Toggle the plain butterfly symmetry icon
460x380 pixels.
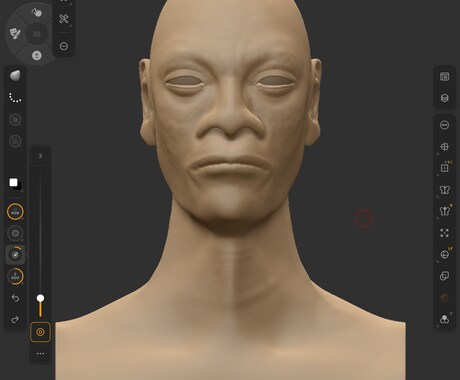click(x=444, y=190)
